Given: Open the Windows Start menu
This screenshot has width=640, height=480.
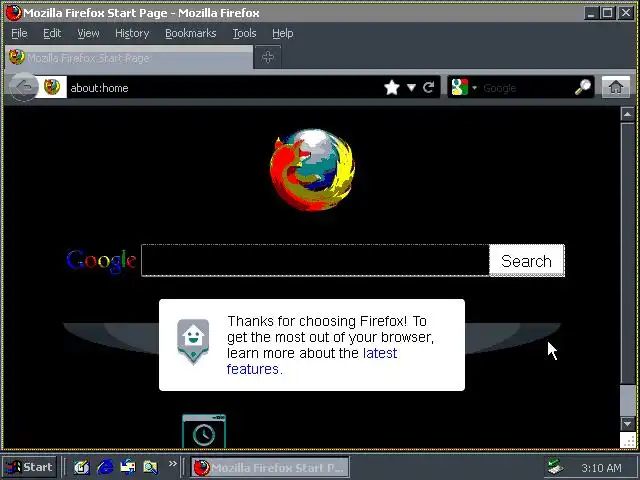Looking at the screenshot, I should (x=29, y=467).
